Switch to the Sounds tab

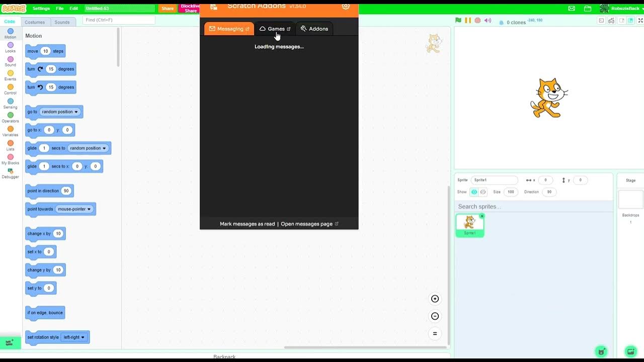[62, 22]
